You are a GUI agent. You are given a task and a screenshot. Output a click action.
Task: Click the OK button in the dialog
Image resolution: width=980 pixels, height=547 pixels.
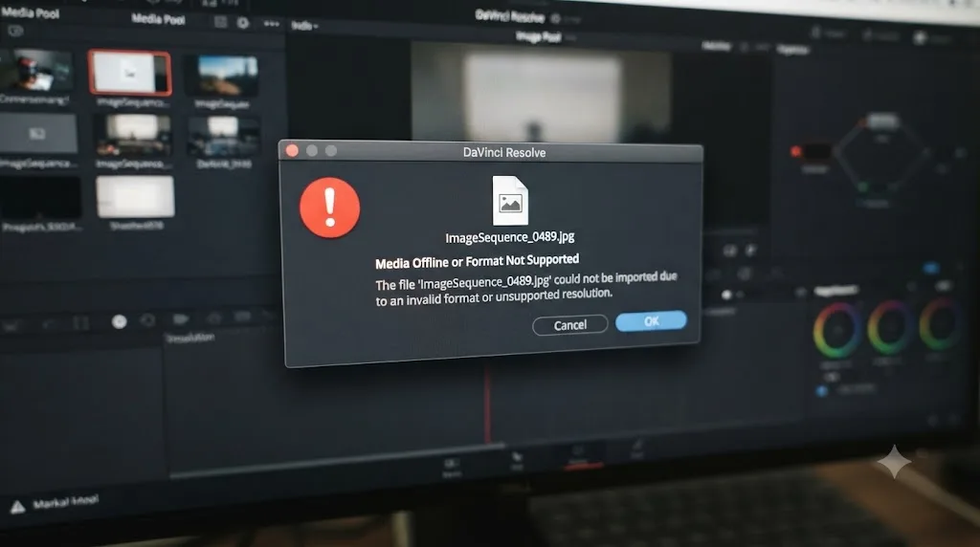click(651, 321)
